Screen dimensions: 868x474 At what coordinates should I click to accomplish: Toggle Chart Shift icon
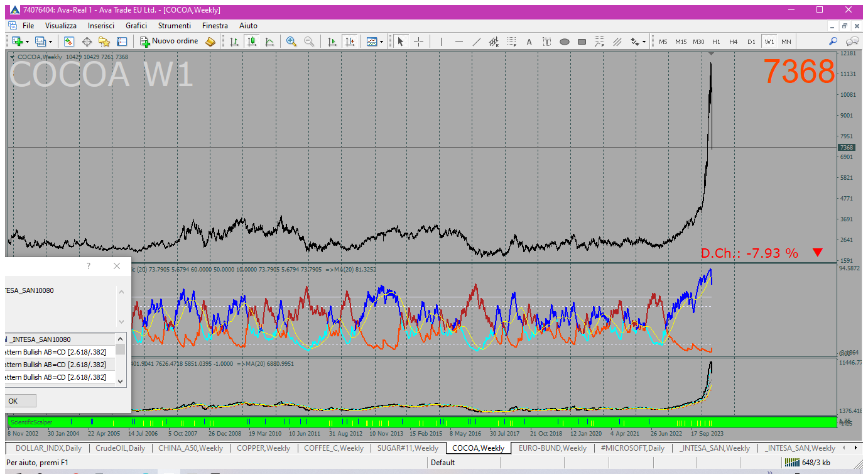pyautogui.click(x=350, y=41)
